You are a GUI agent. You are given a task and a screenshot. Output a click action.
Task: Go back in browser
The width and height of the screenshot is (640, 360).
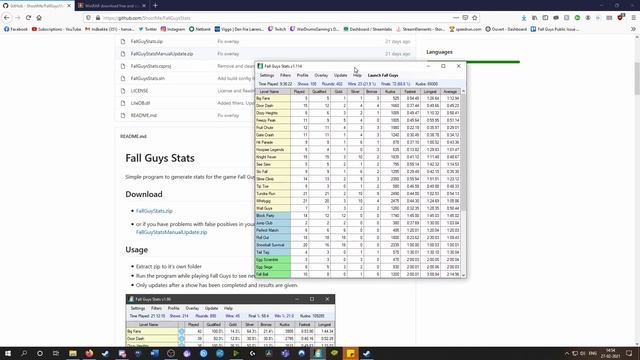(x=7, y=18)
